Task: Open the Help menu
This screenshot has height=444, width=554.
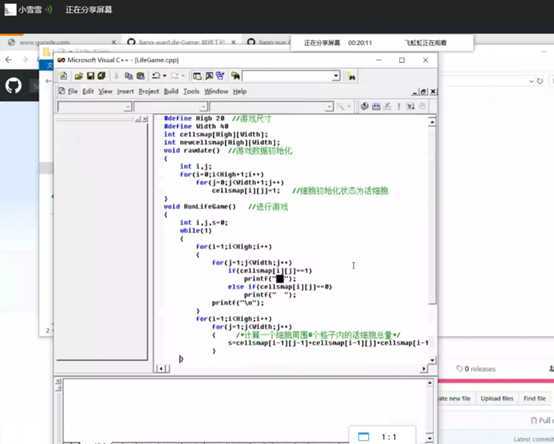Action: (240, 91)
